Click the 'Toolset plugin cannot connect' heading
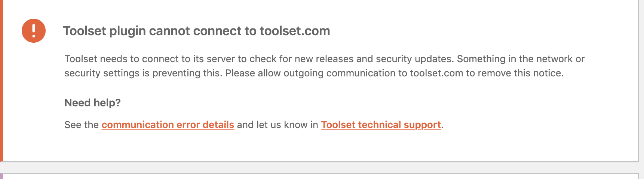 (196, 31)
